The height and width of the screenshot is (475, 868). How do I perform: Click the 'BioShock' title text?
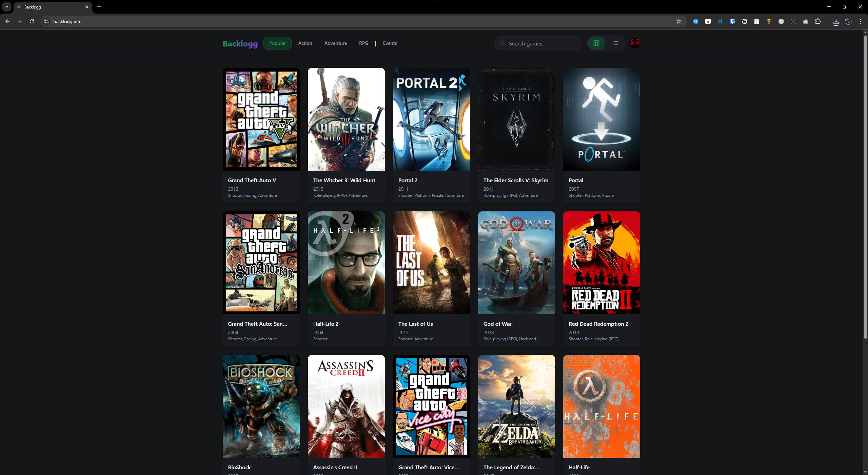tap(239, 467)
